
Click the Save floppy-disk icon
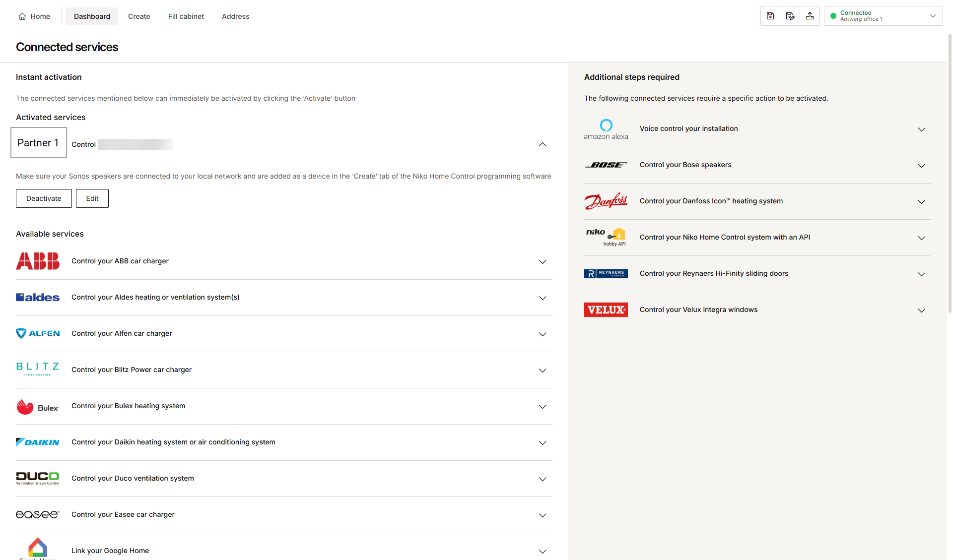[770, 16]
